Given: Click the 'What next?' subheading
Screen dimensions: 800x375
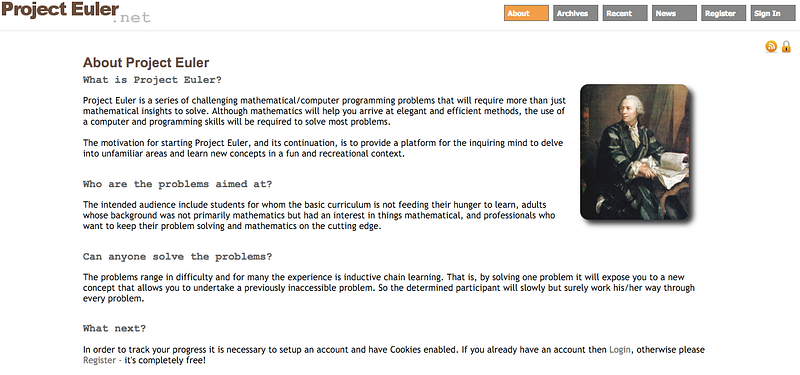Looking at the screenshot, I should pos(114,329).
